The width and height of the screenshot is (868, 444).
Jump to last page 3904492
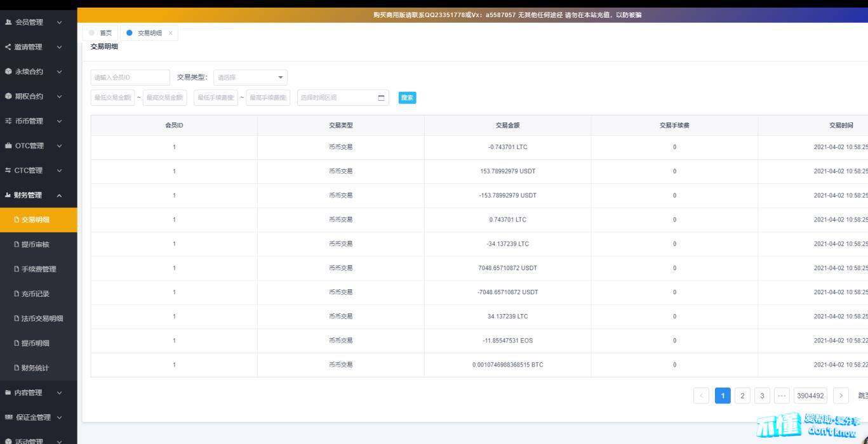pyautogui.click(x=810, y=396)
